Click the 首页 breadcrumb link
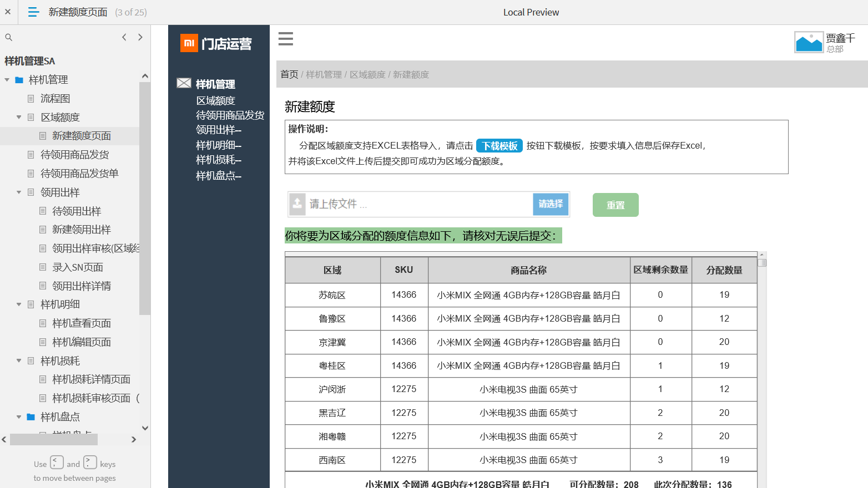The height and width of the screenshot is (488, 868). [x=289, y=74]
